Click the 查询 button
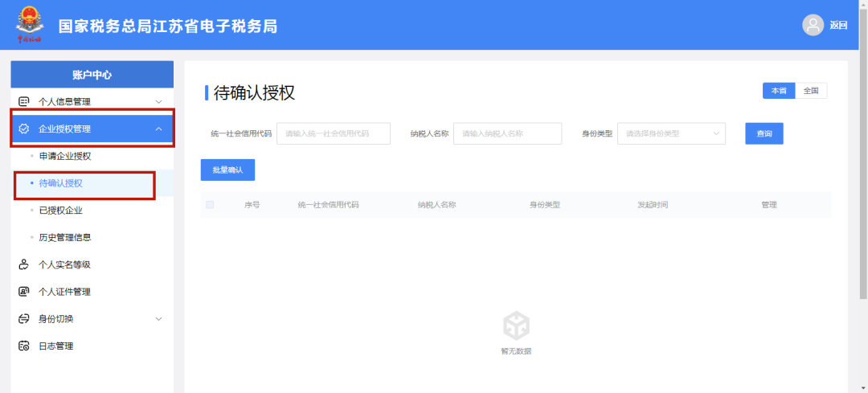The width and height of the screenshot is (868, 393). point(764,133)
